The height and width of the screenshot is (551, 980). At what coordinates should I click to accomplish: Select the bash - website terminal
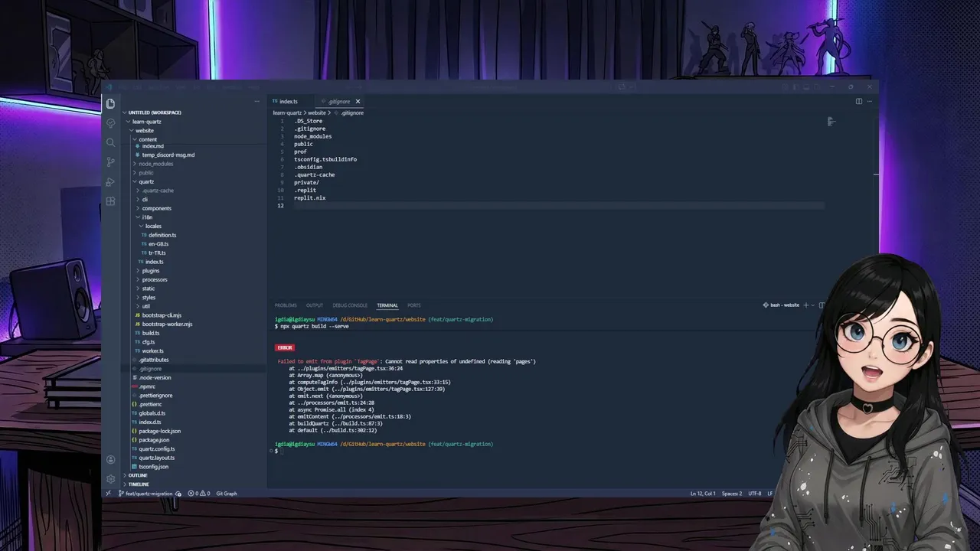[x=781, y=305]
